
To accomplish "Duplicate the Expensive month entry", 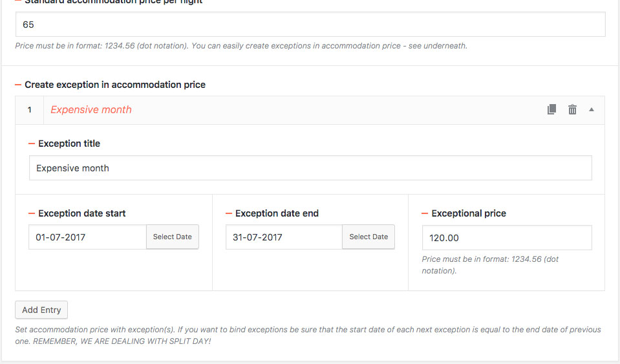I will [551, 109].
